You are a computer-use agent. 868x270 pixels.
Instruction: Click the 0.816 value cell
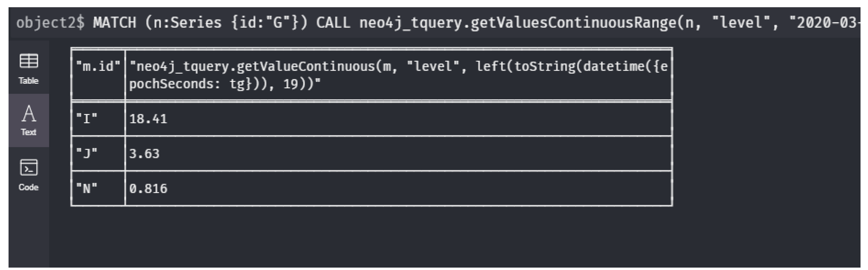148,188
